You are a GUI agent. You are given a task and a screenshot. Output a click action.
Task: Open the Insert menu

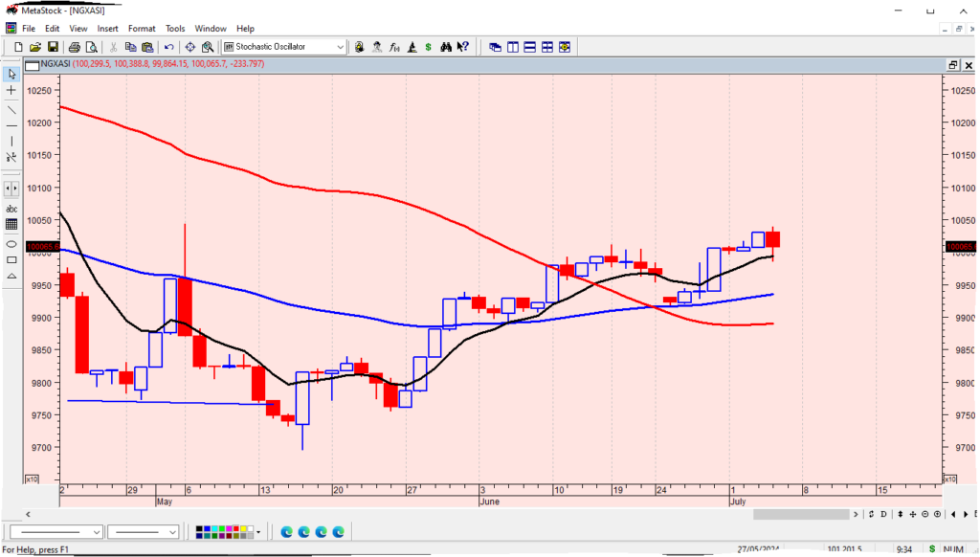click(107, 29)
